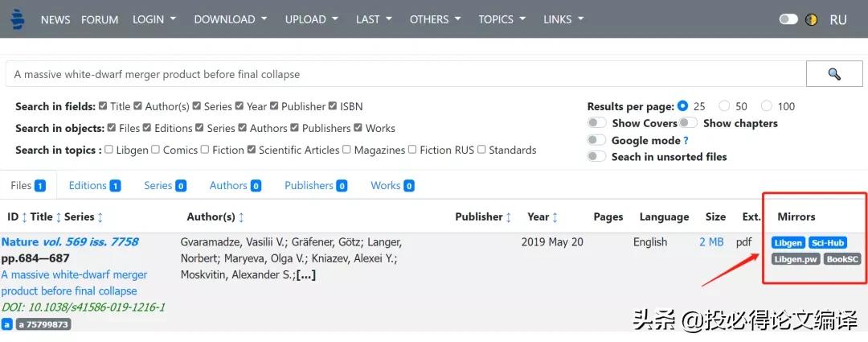Open the article DOI link
The width and height of the screenshot is (868, 342).
83,307
